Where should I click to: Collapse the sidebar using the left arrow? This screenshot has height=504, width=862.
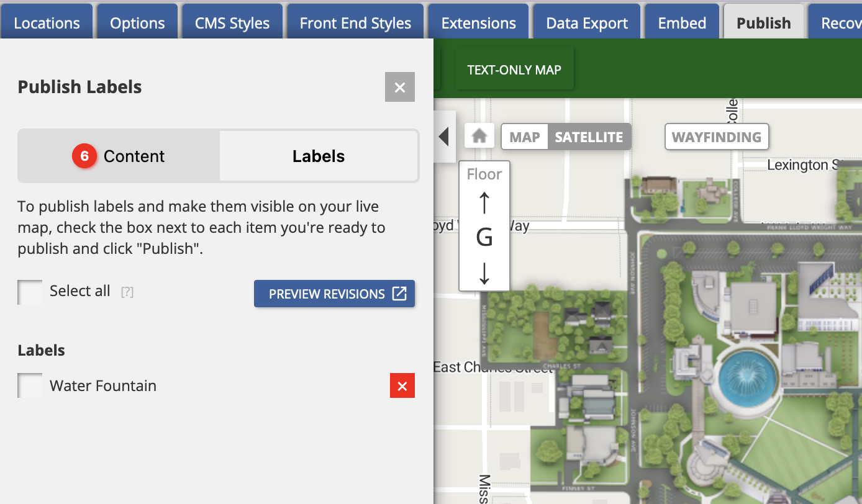[445, 136]
